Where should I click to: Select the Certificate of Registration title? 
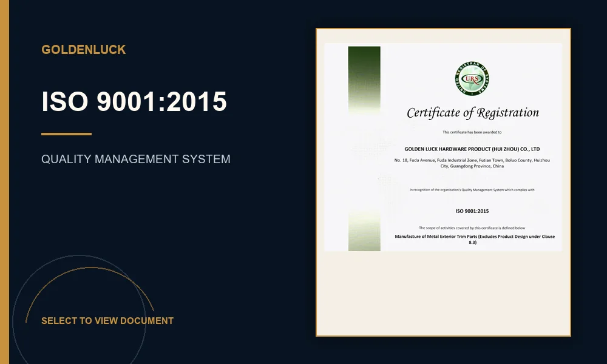coord(473,113)
